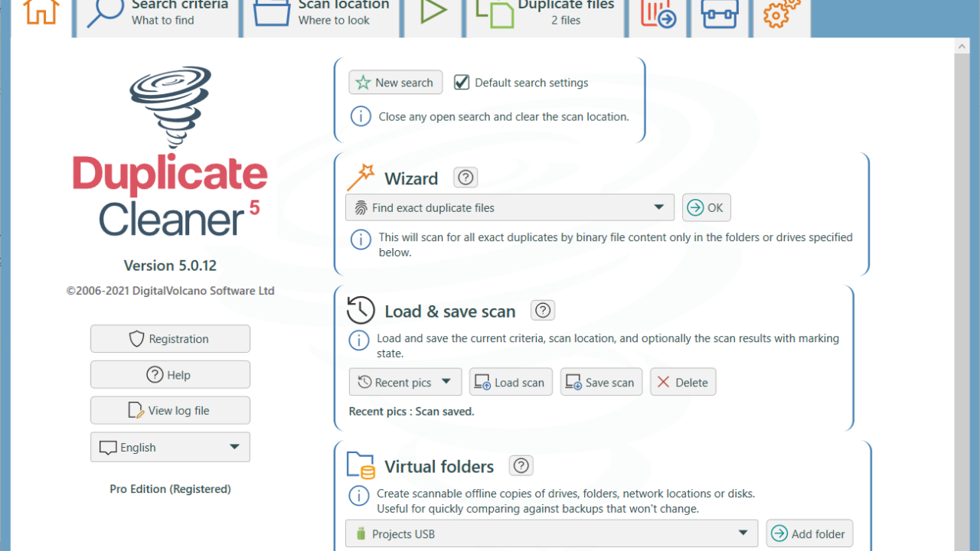Click the Virtual folders folder icon
The width and height of the screenshot is (980, 551).
(361, 465)
